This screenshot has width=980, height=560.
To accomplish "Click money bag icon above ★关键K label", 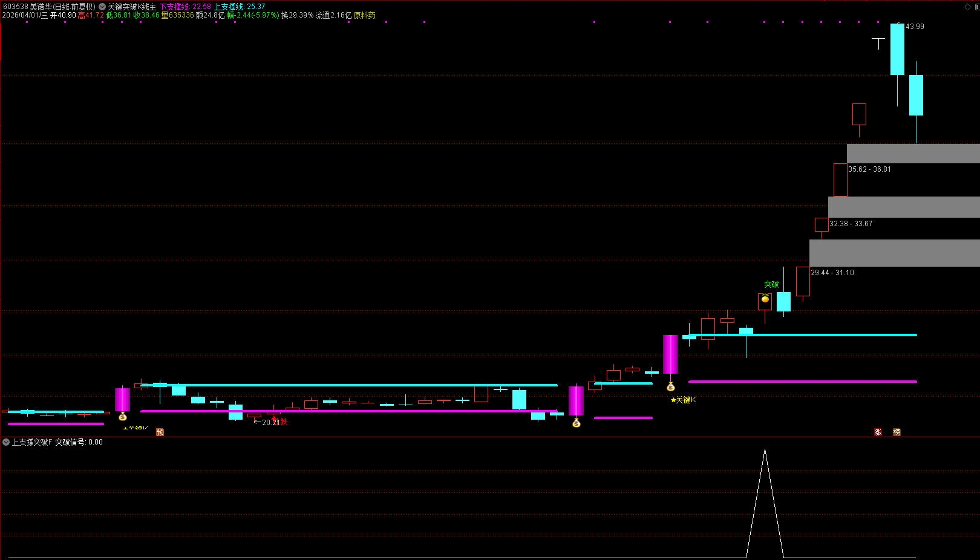I will tap(670, 386).
